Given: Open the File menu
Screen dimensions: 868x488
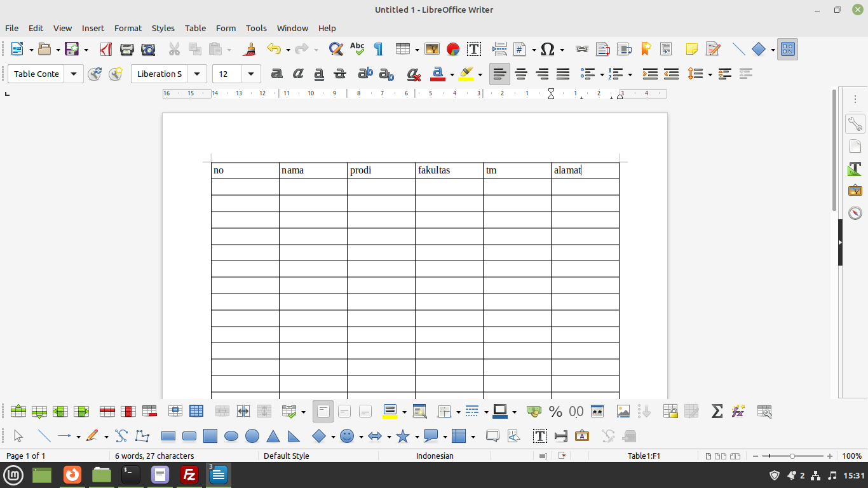Looking at the screenshot, I should click(11, 28).
